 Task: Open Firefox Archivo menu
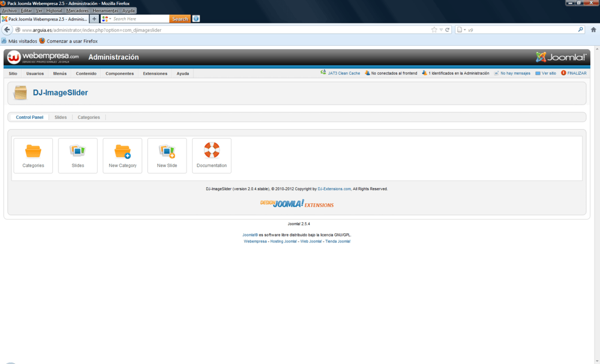coord(10,11)
